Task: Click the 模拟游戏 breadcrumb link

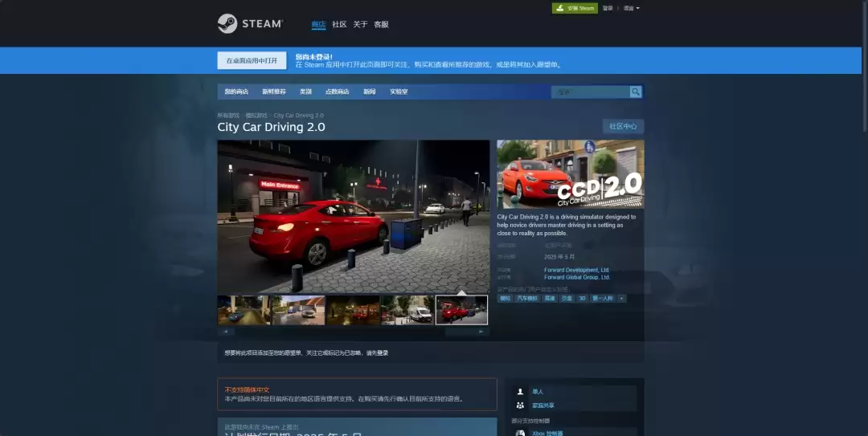Action: coord(256,116)
